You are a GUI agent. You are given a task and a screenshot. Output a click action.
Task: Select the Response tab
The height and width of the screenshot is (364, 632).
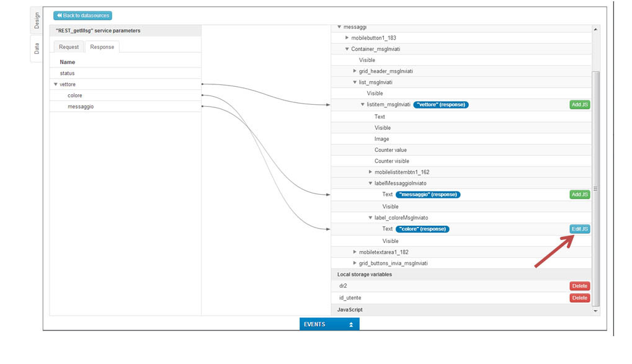point(102,47)
